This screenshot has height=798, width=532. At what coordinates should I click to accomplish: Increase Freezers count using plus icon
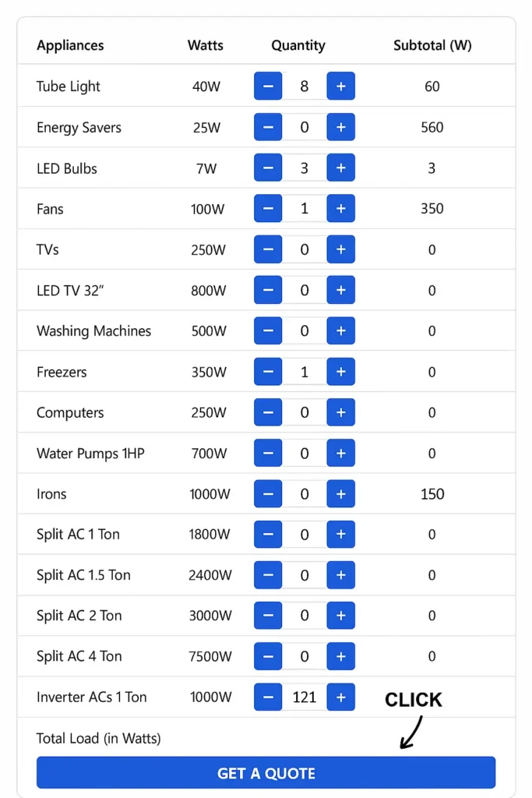[x=340, y=372]
